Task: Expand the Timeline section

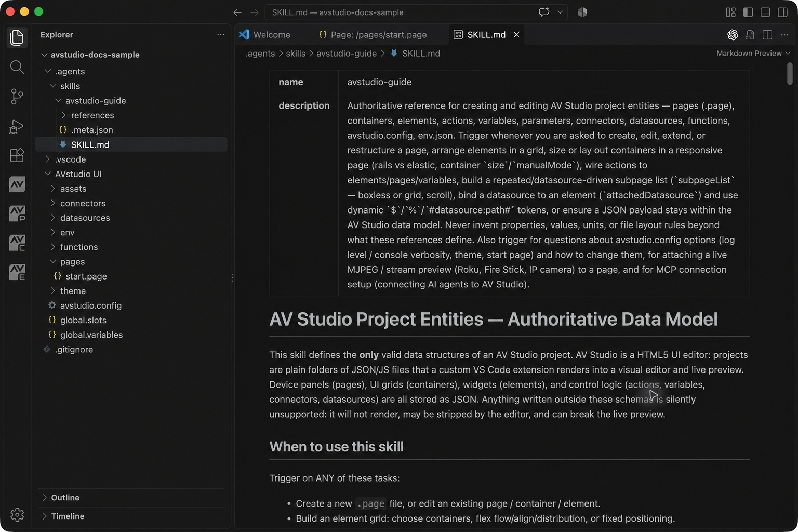Action: (131, 516)
